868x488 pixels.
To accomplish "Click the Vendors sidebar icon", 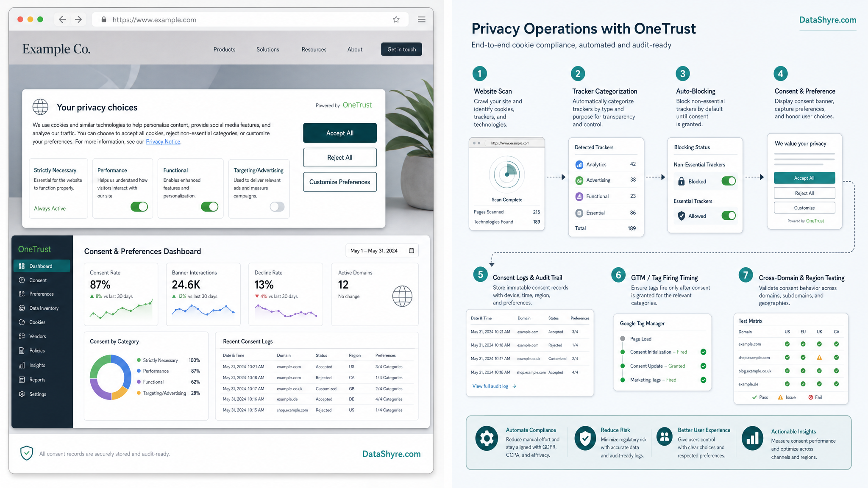I will point(22,336).
